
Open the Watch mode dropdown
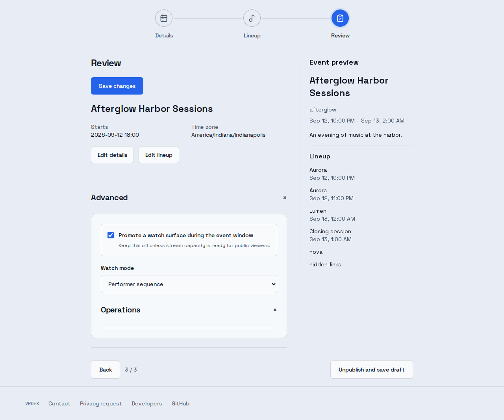point(189,284)
